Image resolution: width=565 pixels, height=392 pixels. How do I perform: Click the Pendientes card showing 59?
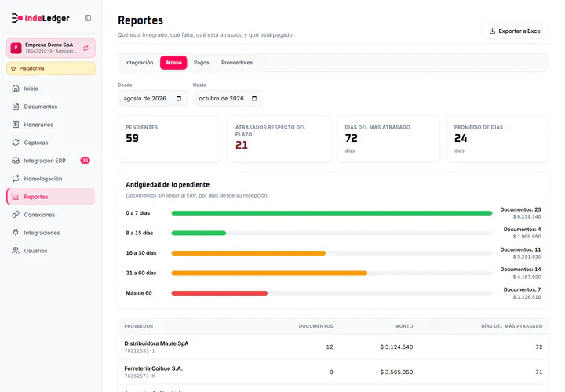(169, 139)
